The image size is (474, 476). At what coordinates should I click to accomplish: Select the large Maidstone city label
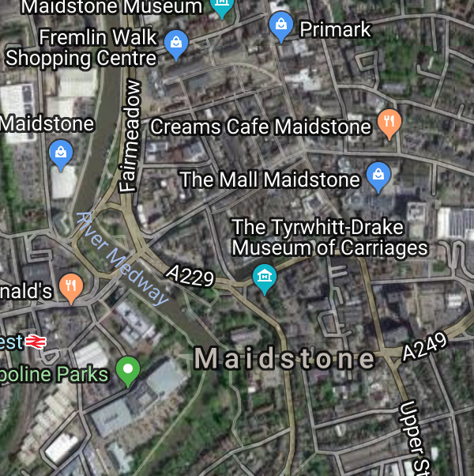pyautogui.click(x=284, y=359)
